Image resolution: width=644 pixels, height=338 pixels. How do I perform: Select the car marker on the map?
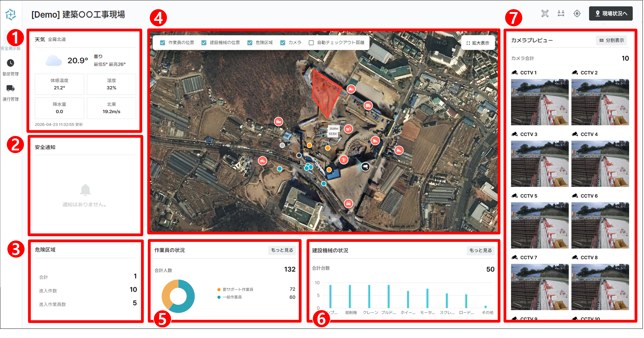pos(348,203)
